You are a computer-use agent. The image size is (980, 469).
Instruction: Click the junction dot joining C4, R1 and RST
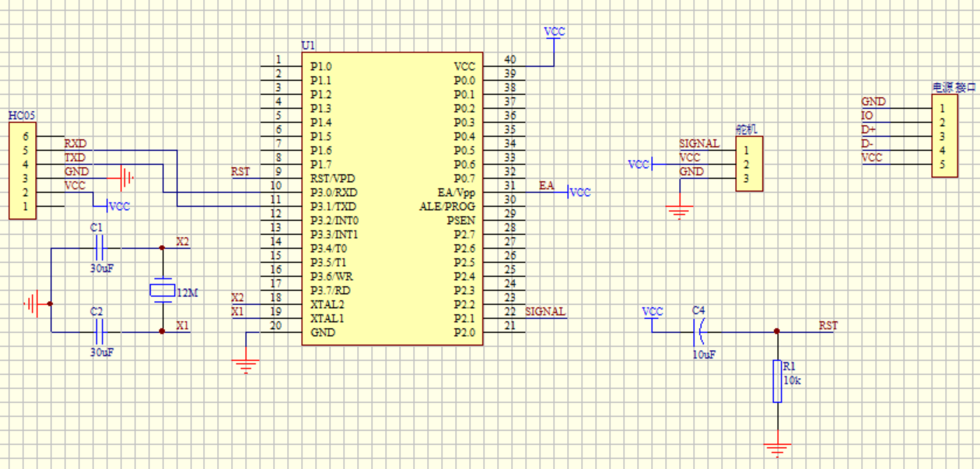tap(777, 332)
